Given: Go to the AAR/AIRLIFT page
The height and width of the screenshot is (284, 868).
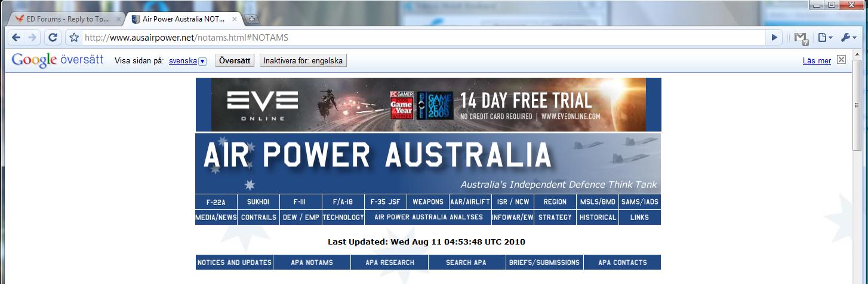Looking at the screenshot, I should pos(470,202).
